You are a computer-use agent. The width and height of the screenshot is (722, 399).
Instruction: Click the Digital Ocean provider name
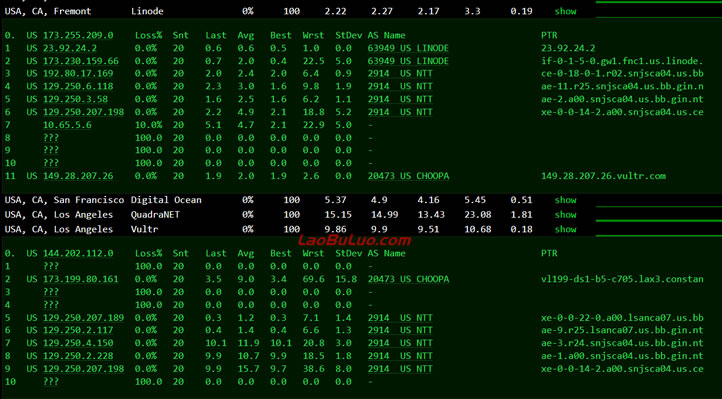pyautogui.click(x=166, y=200)
